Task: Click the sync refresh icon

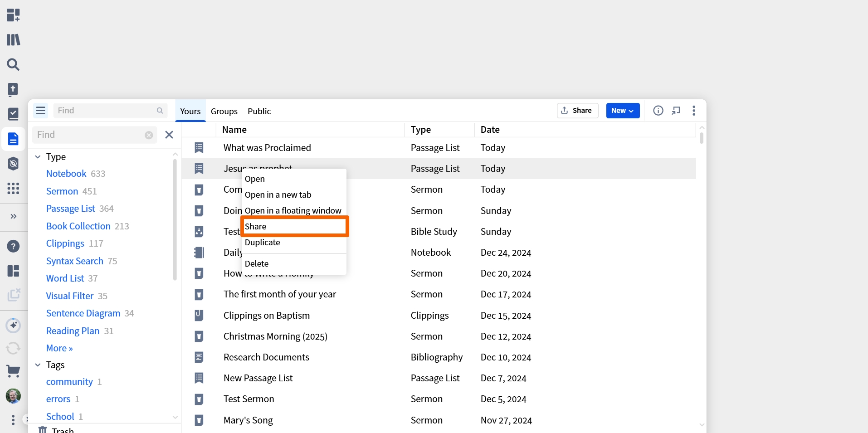Action: click(13, 348)
